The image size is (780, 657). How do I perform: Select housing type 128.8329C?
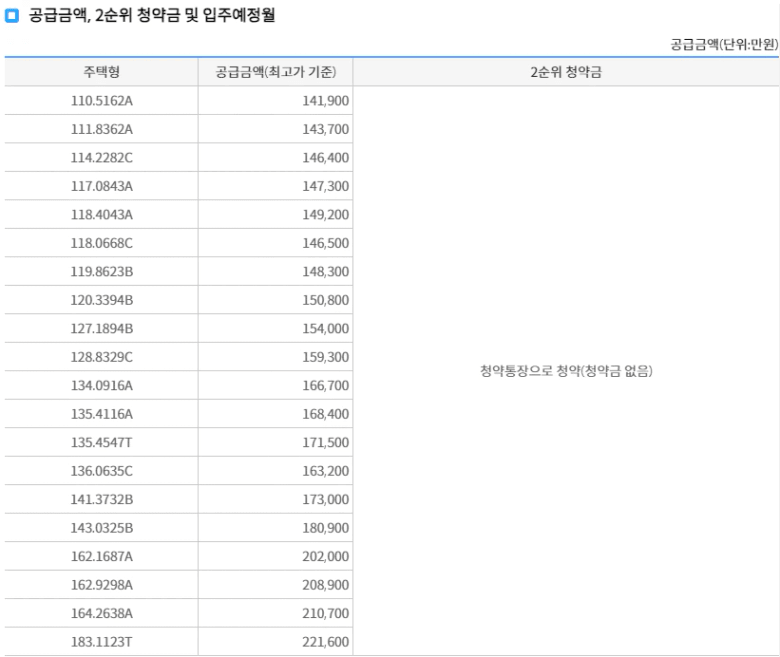101,357
